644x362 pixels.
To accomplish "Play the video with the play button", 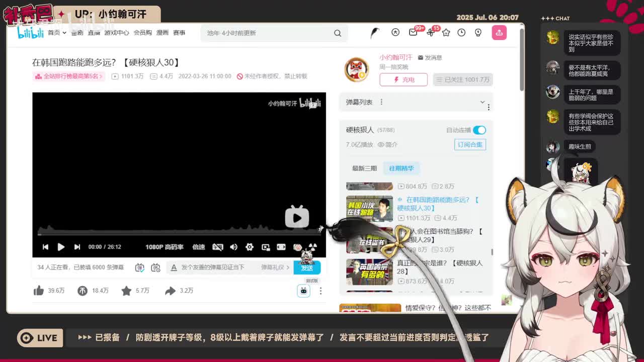I will (x=61, y=247).
